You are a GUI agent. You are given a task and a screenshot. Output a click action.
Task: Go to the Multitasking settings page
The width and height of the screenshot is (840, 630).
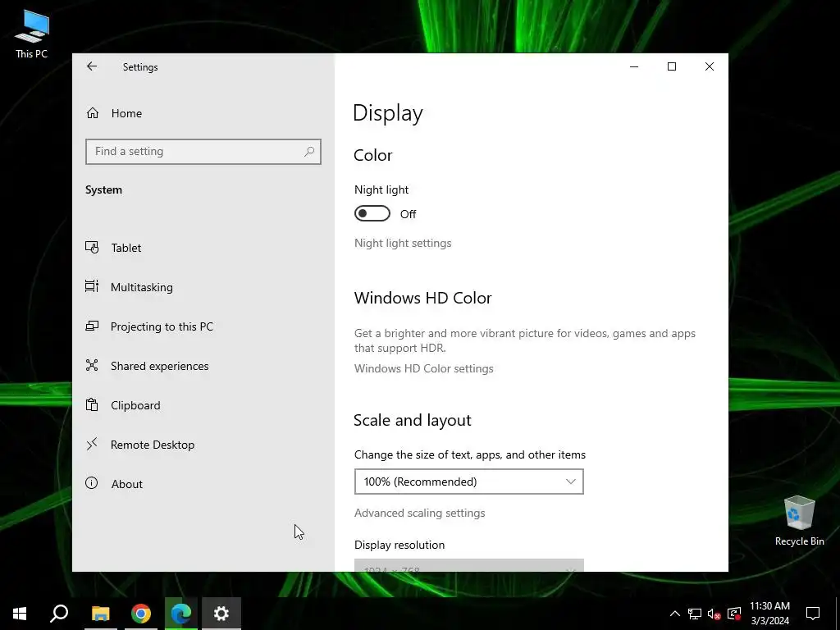203,286
